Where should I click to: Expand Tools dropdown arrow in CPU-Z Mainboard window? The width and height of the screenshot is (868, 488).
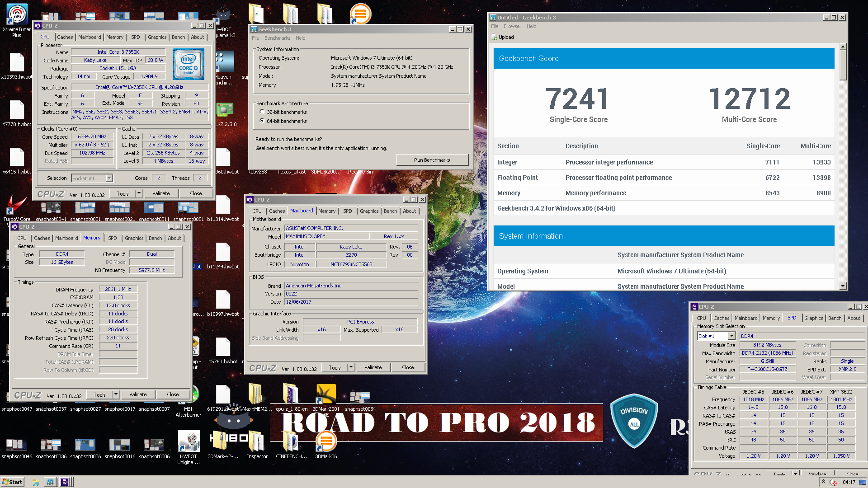(351, 367)
